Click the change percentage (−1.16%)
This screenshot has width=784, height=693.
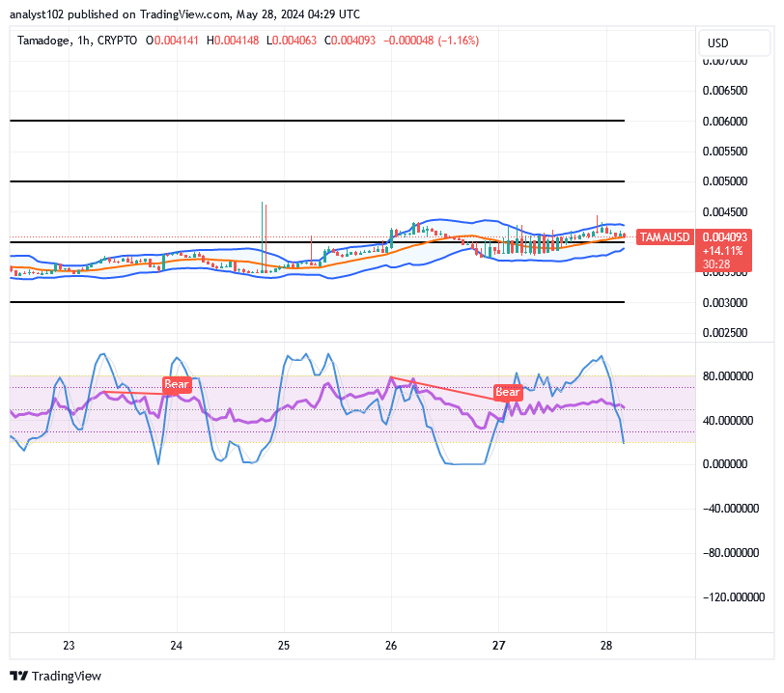pyautogui.click(x=459, y=41)
